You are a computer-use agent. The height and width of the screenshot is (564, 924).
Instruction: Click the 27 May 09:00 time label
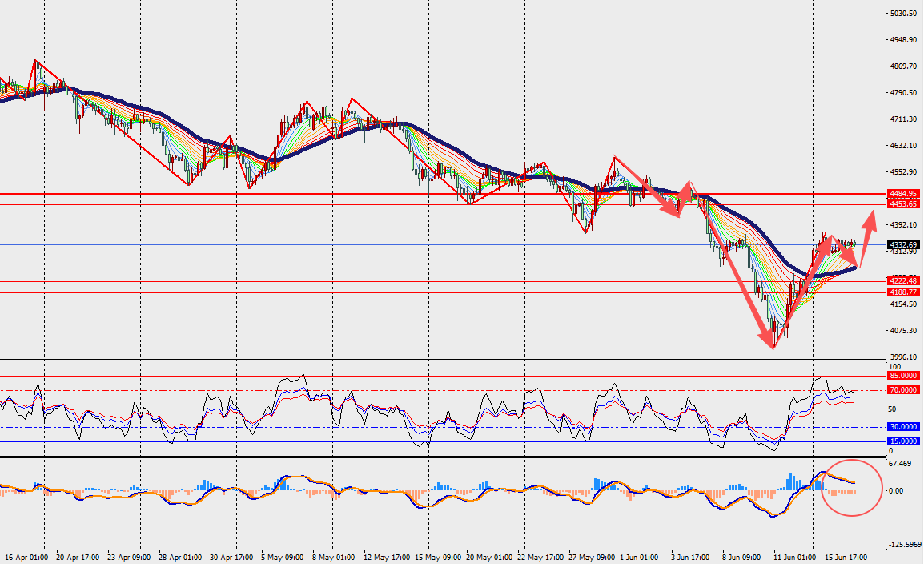click(x=592, y=557)
